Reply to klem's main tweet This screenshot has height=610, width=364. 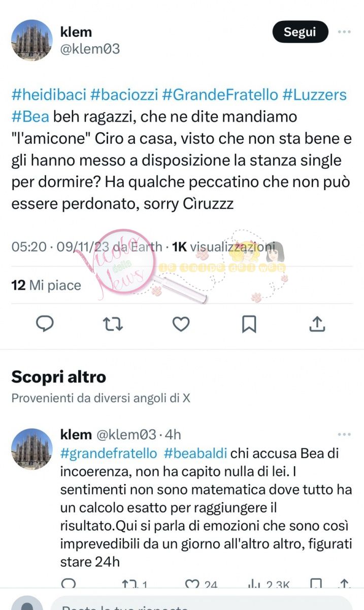[45, 323]
